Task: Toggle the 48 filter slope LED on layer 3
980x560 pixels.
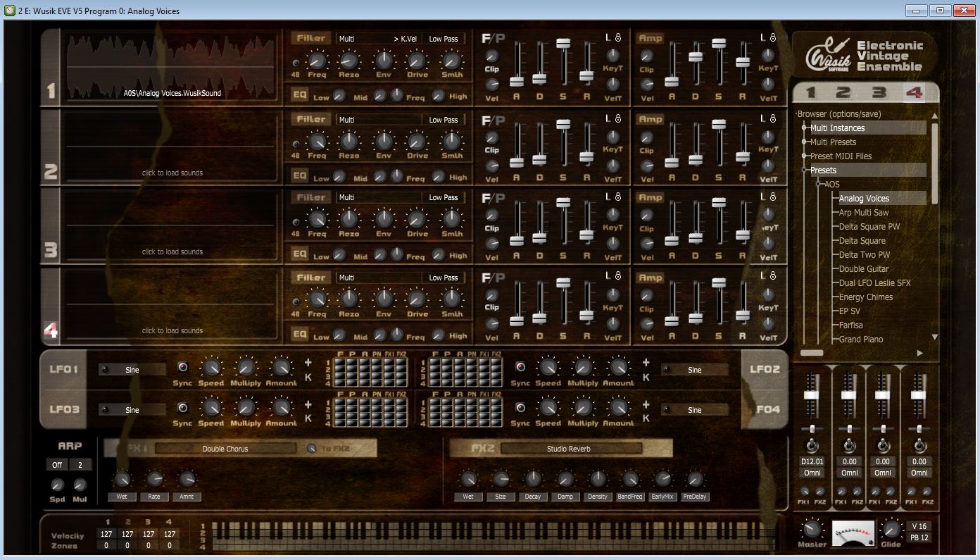Action: coord(296,222)
